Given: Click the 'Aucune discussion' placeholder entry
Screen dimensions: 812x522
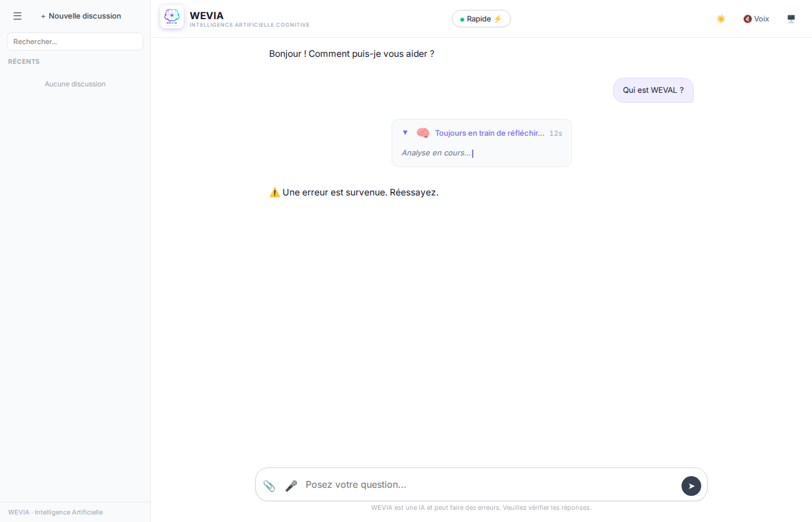Looking at the screenshot, I should click(x=75, y=84).
